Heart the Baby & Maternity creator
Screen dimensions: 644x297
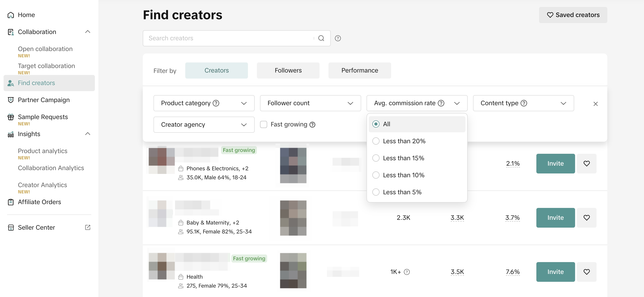click(x=586, y=218)
